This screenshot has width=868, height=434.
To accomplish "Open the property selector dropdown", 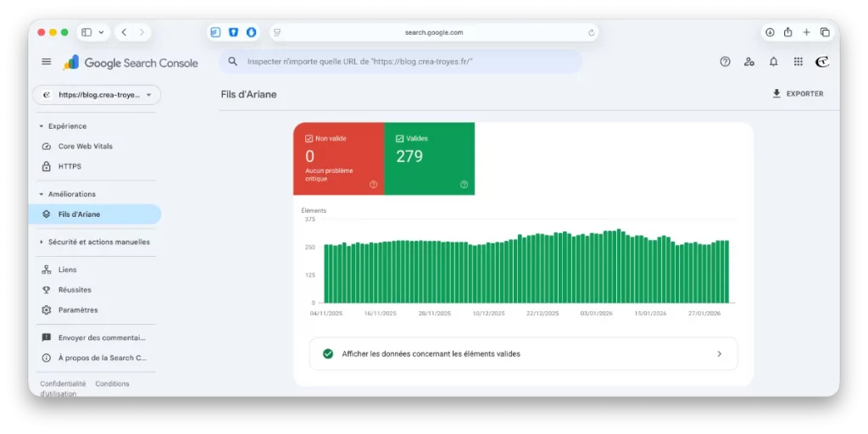I will point(97,95).
